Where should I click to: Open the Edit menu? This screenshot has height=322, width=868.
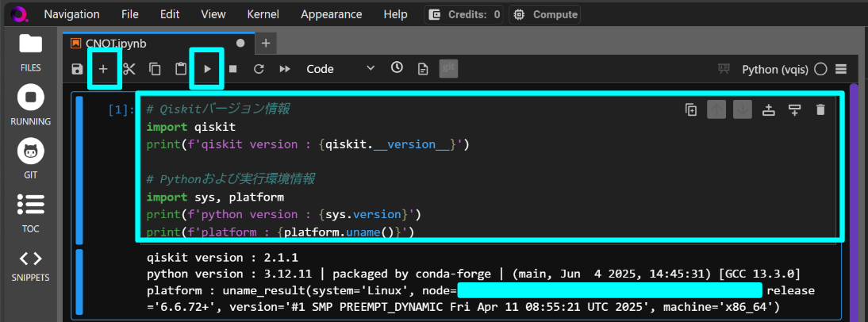(x=169, y=14)
